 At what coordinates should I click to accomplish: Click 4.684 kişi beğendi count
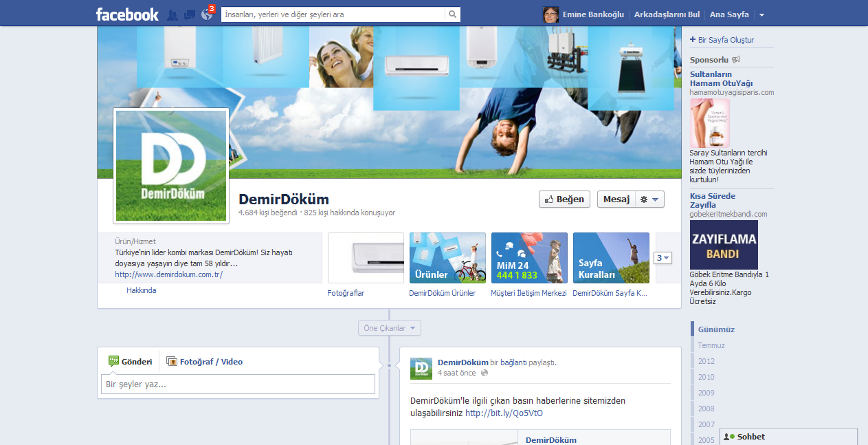tap(268, 213)
